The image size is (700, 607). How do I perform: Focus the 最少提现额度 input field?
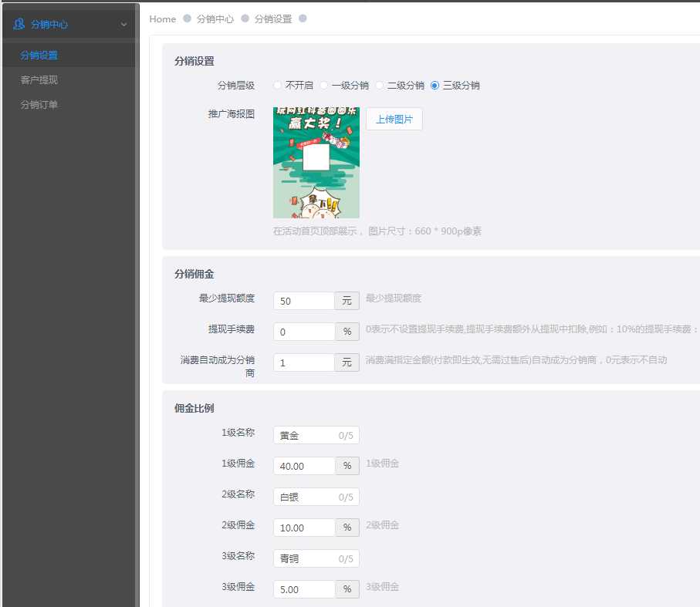click(x=304, y=301)
